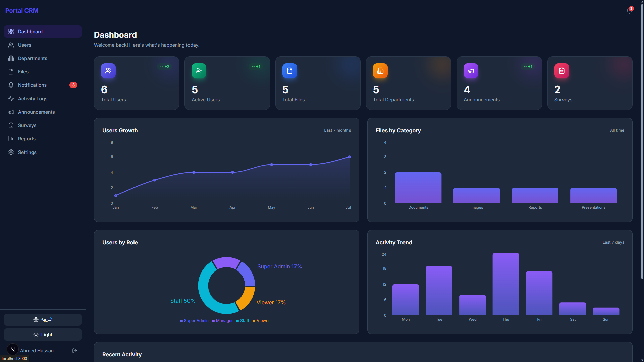This screenshot has width=644, height=362.
Task: Click the Total Departments orange icon
Action: coord(380,71)
